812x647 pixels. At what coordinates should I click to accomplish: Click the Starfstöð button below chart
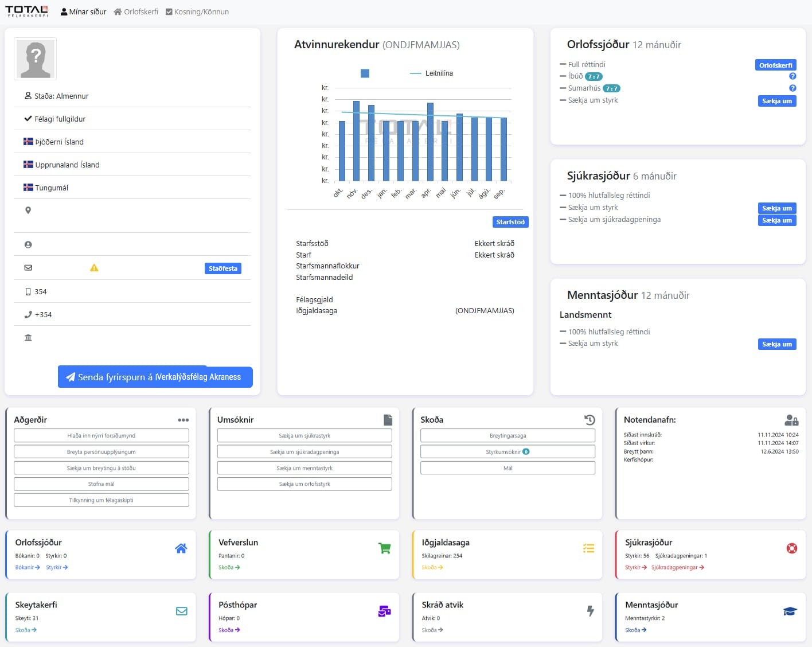(x=510, y=222)
